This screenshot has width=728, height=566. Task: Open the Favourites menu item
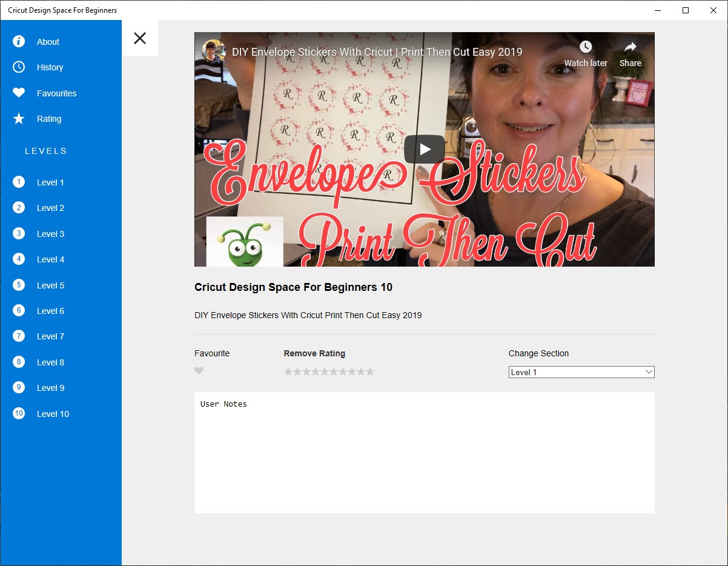pos(56,93)
